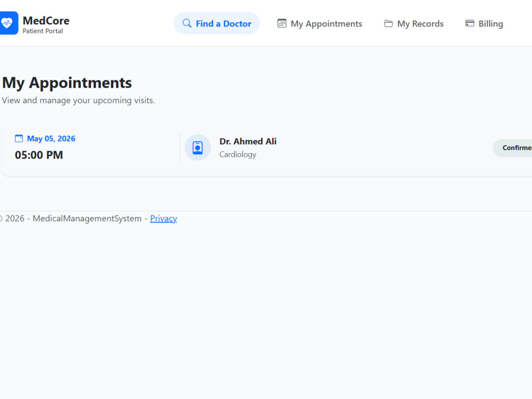
Task: Click the appointment date May 05, 2026
Action: point(51,138)
